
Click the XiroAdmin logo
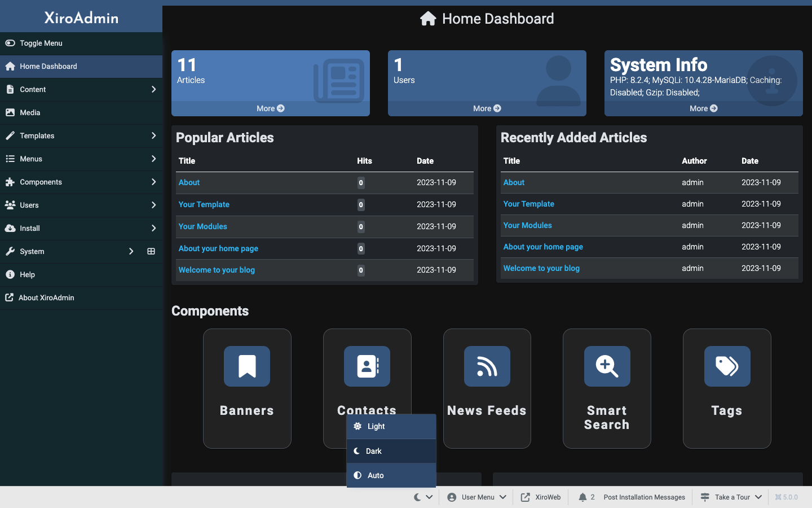(81, 17)
